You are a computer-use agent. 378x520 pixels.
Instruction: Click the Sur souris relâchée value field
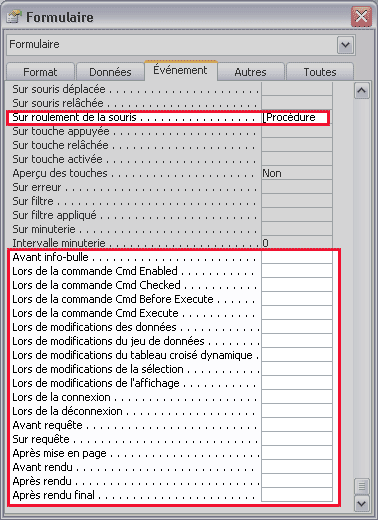click(x=297, y=103)
